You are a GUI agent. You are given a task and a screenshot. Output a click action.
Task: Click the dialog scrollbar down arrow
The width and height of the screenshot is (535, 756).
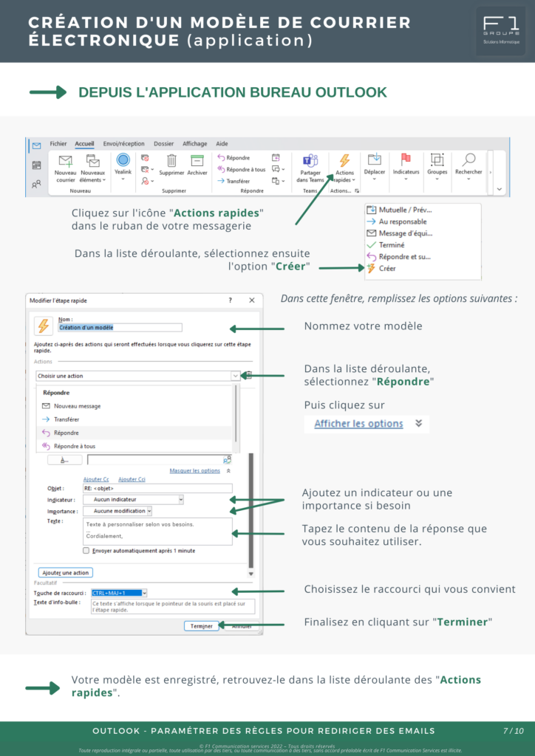251,574
